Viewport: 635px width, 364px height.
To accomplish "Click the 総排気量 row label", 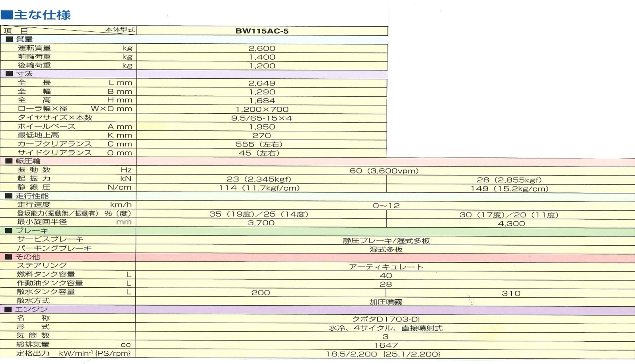I will click(x=33, y=345).
